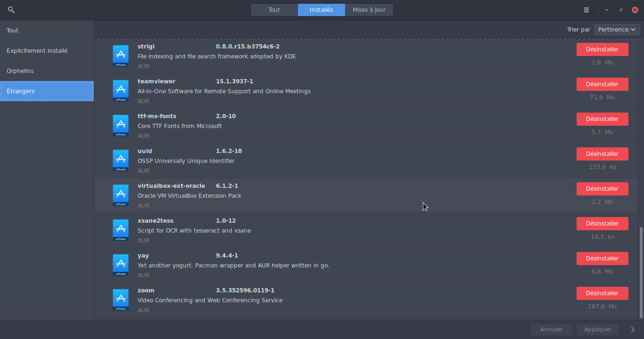644x339 pixels.
Task: Select the ttf-ms-fonts package name
Action: [157, 116]
